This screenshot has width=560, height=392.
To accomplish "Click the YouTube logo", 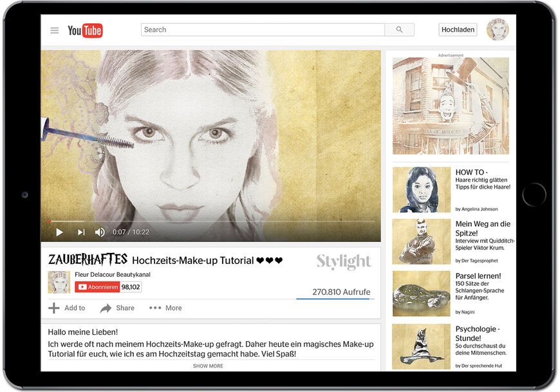I will pos(85,30).
